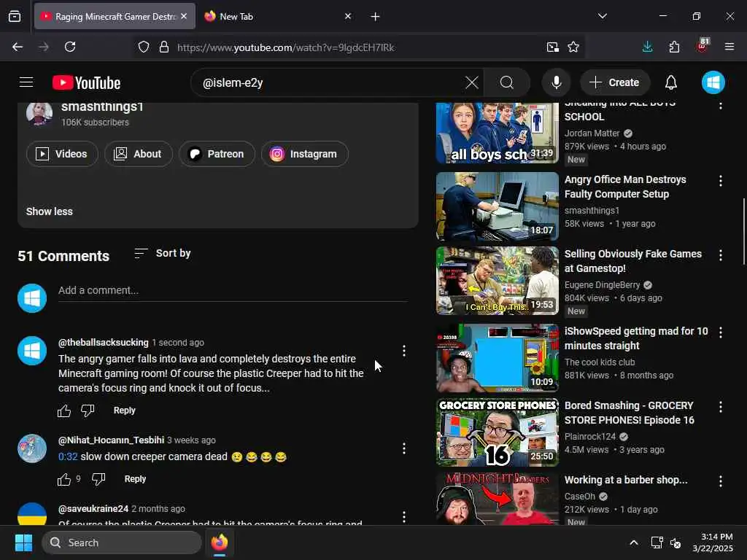Jump to the 0:32 timestamp link
Viewport: 747px width, 560px height.
(68, 456)
